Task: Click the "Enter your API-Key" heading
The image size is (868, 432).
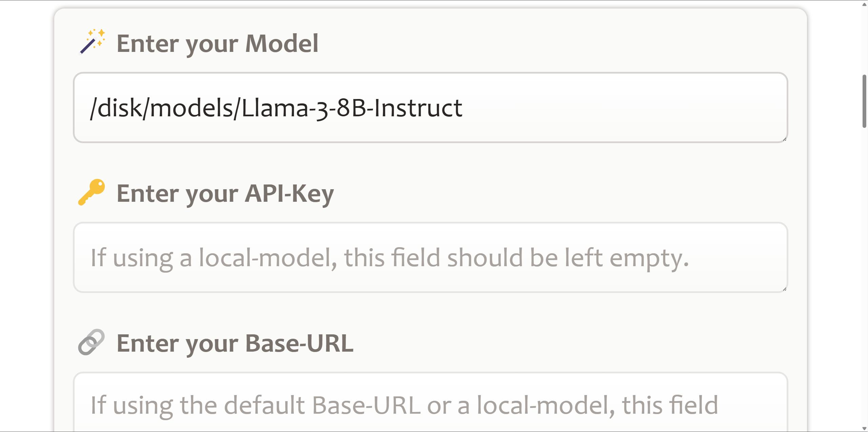Action: click(x=225, y=193)
